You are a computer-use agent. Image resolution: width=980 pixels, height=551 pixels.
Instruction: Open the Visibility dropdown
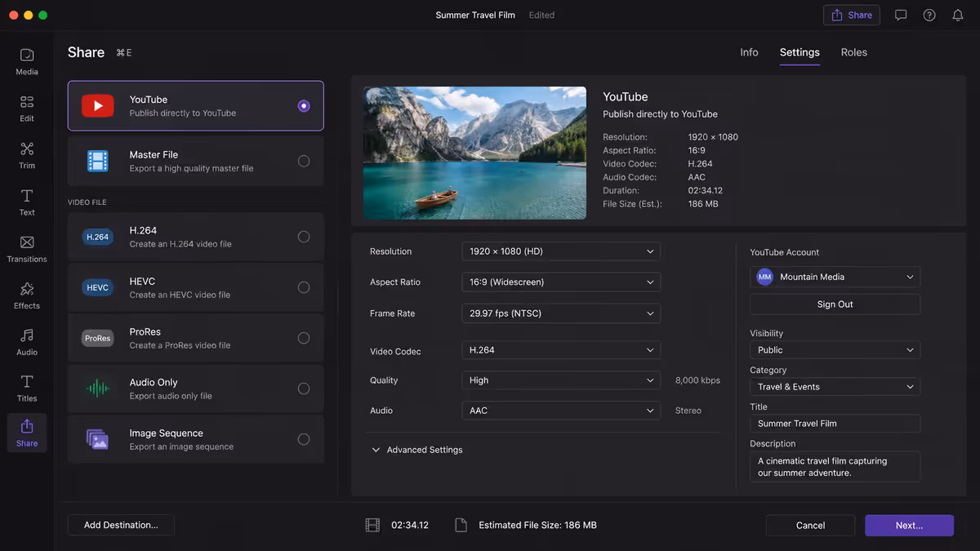pyautogui.click(x=835, y=350)
